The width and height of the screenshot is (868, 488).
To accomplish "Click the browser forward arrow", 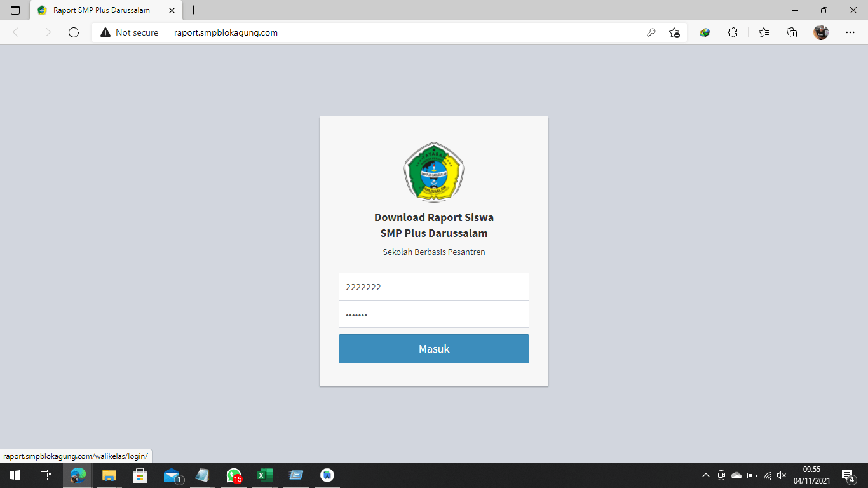I will [46, 32].
